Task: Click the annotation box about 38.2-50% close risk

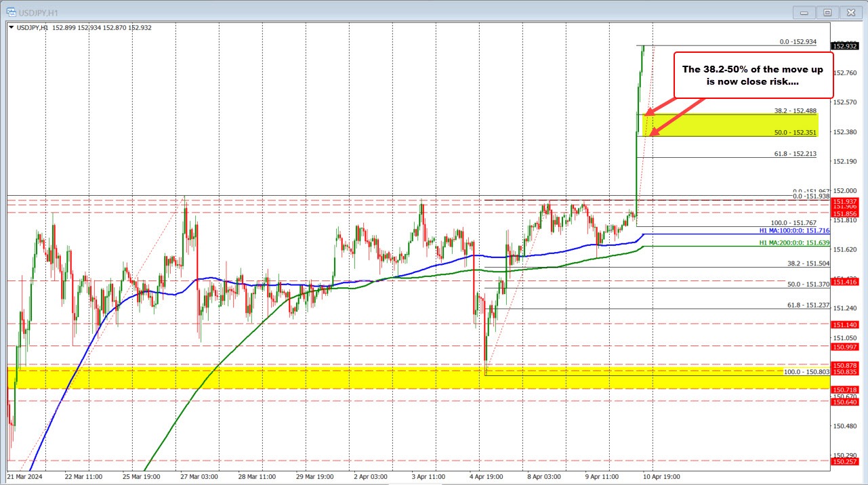Action: pos(752,75)
